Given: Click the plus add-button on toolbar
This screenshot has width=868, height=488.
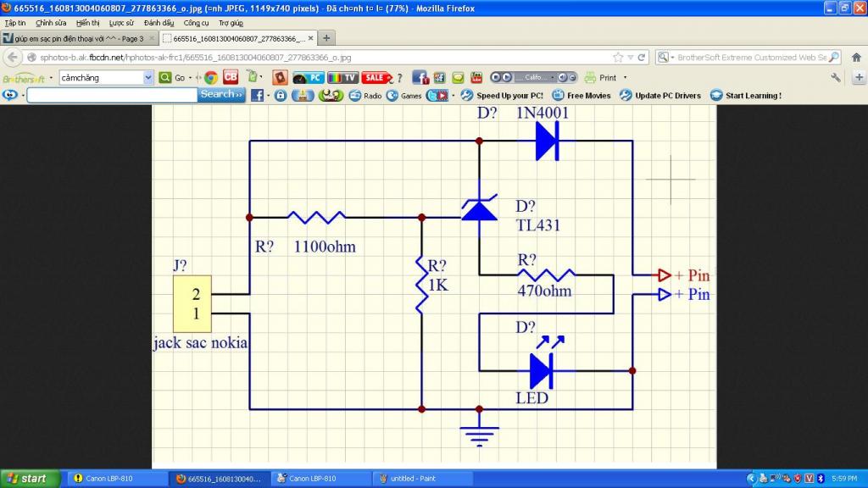Looking at the screenshot, I should click(x=860, y=77).
